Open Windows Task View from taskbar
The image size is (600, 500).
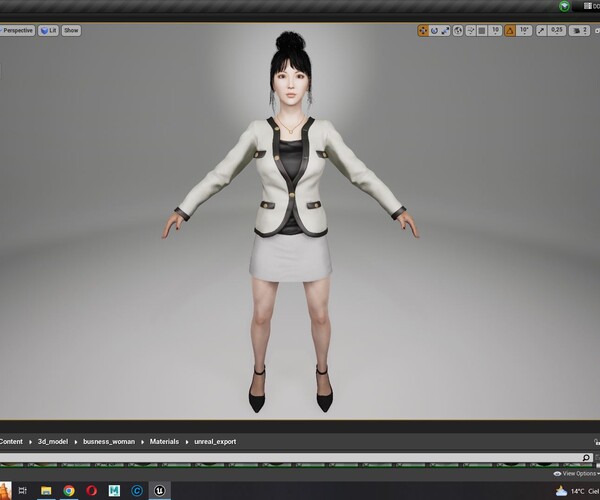[x=23, y=490]
